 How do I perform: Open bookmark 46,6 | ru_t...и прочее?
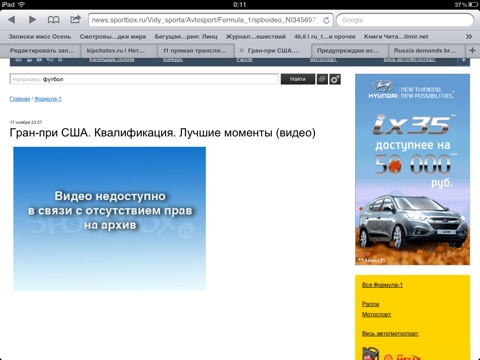click(325, 36)
